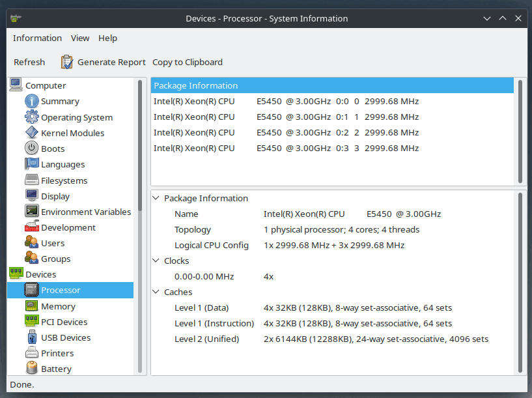
Task: Open the Information menu
Action: (x=37, y=38)
